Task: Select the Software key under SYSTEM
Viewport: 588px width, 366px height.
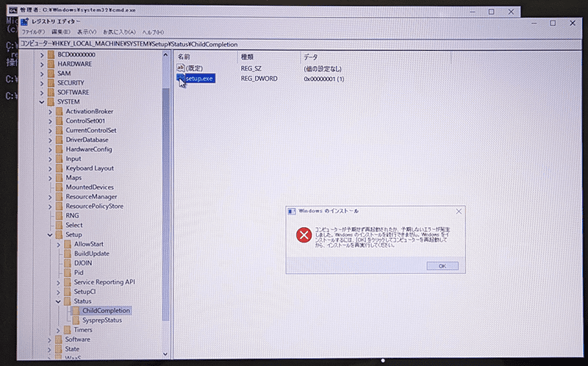Action: (78, 340)
